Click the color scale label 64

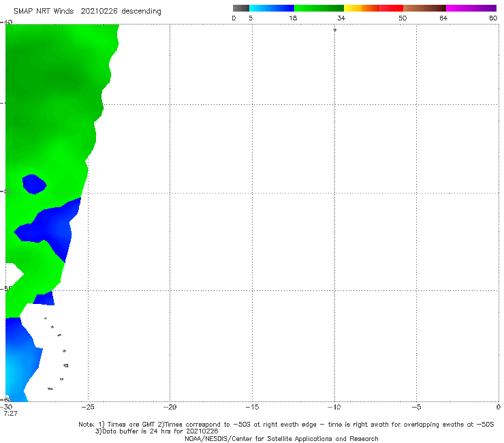tap(443, 18)
